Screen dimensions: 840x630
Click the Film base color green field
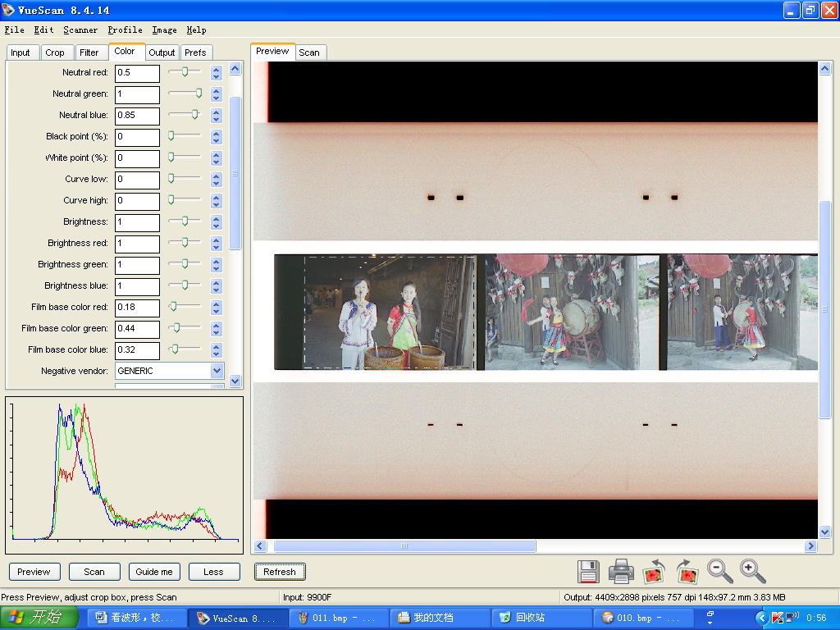137,328
